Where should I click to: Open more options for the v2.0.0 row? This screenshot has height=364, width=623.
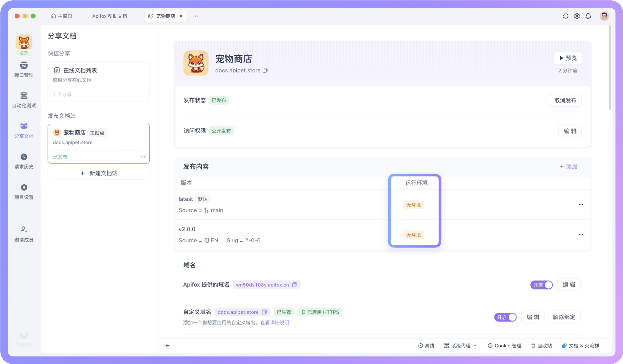(581, 235)
